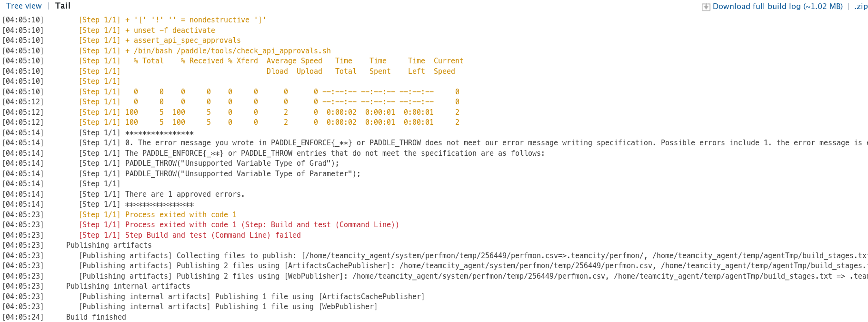Click the 'Build finished' log line
Image resolution: width=868 pixels, height=322 pixels.
click(96, 317)
